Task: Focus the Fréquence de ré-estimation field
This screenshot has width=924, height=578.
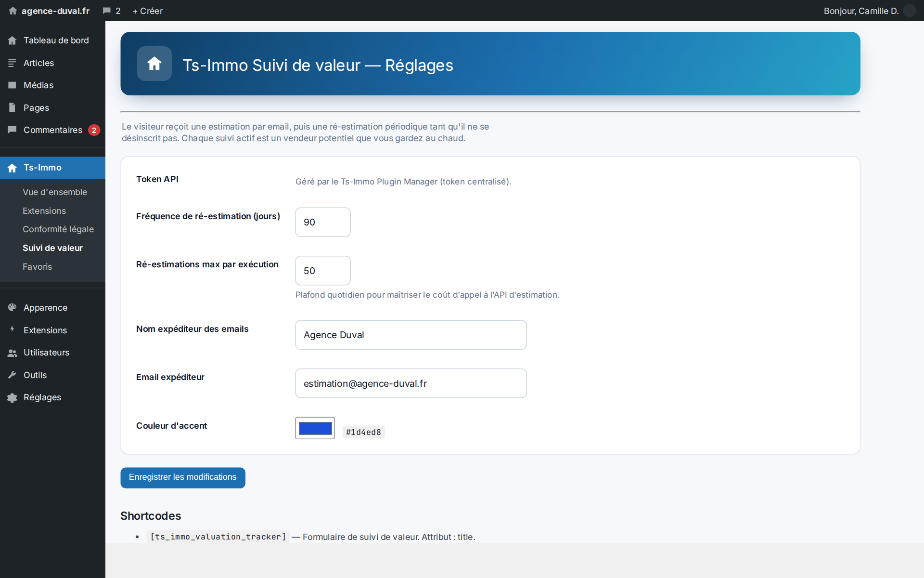Action: [323, 222]
